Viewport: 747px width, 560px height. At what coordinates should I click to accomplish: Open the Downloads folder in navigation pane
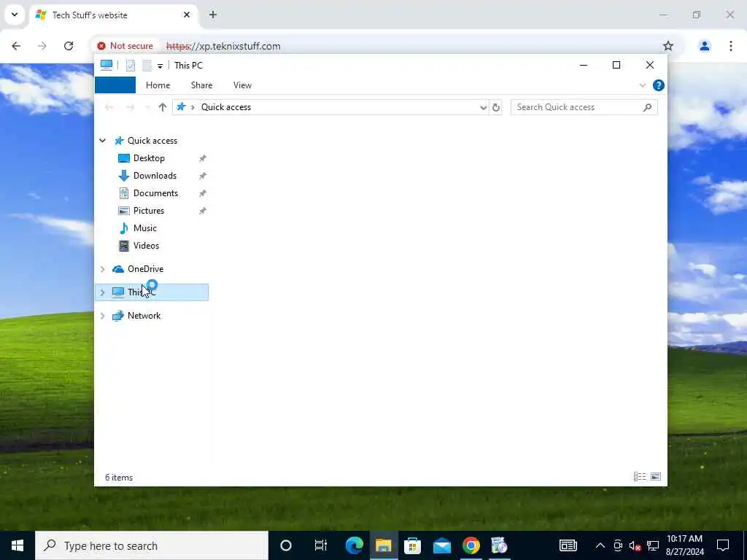(155, 176)
